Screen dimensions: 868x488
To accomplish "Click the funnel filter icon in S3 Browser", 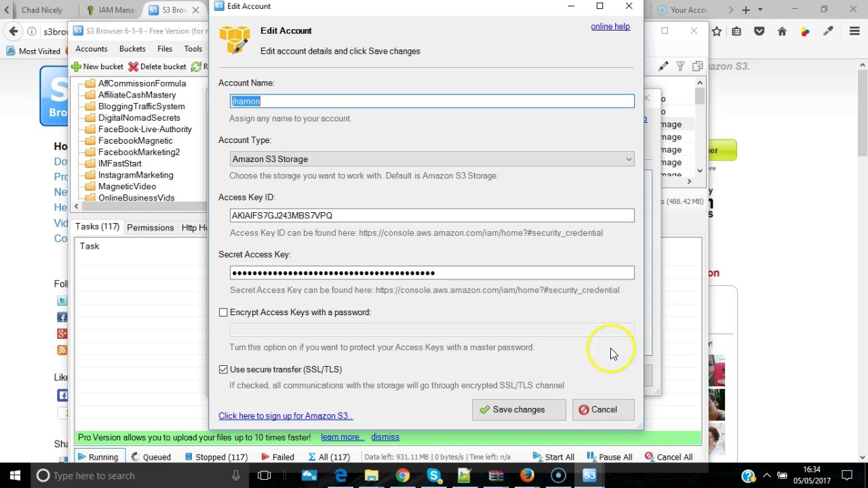I will 680,66.
